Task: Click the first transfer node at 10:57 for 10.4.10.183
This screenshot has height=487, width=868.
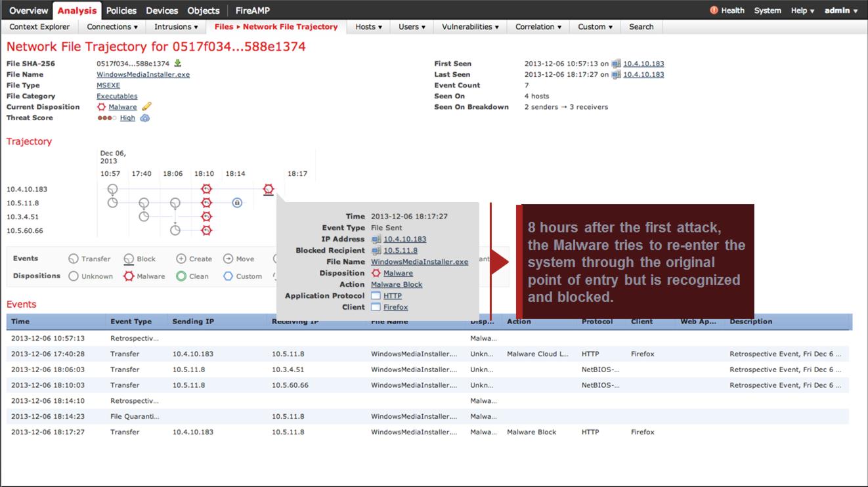Action: click(112, 189)
